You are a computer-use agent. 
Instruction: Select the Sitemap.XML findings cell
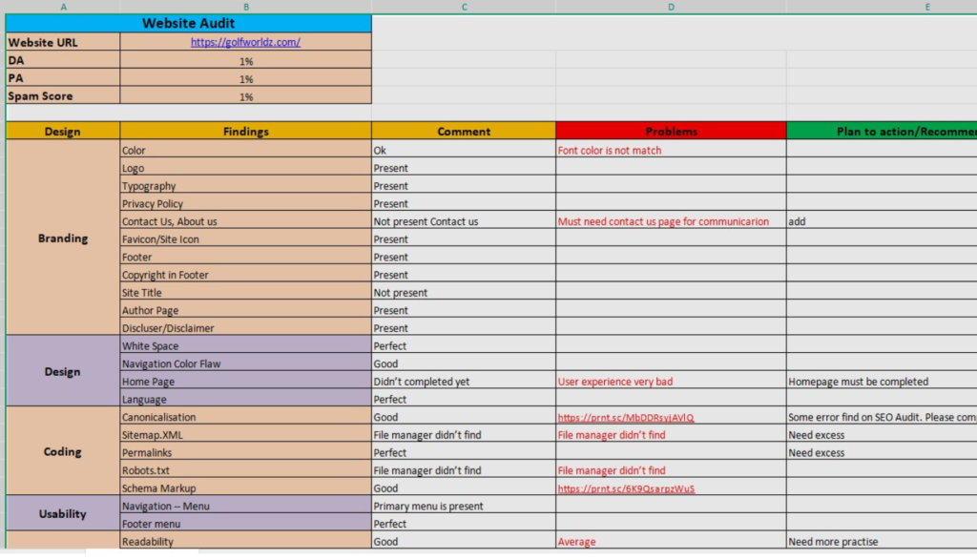click(245, 435)
